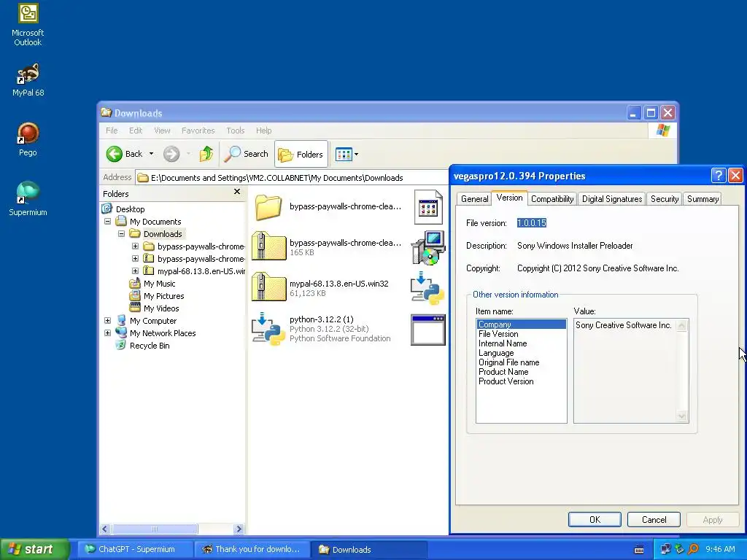Open the Edit menu
This screenshot has width=747, height=560.
point(136,131)
